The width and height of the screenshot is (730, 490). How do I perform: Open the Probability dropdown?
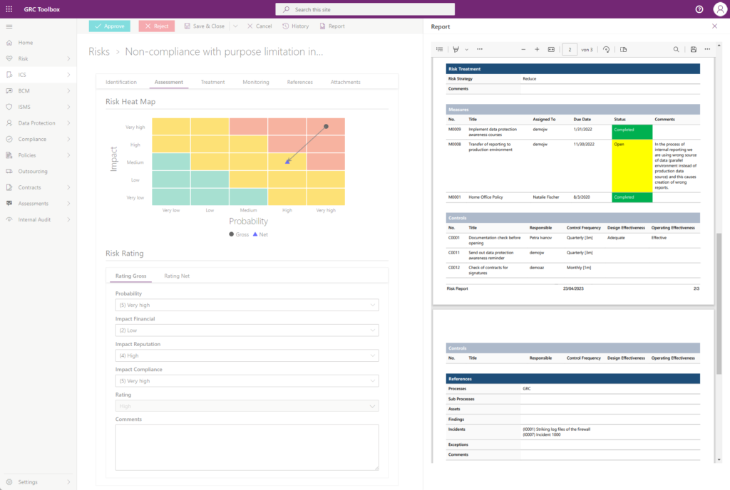tap(247, 305)
